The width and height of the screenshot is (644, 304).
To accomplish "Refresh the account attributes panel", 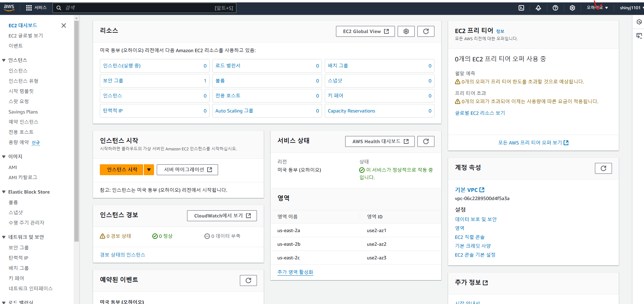I will click(x=603, y=168).
